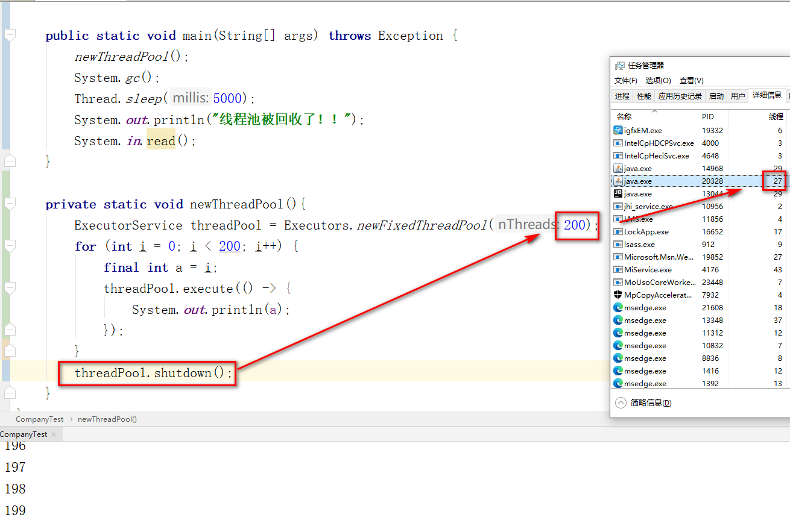This screenshot has width=790, height=532.
Task: Sort processes by 名称 column header
Action: (x=655, y=116)
